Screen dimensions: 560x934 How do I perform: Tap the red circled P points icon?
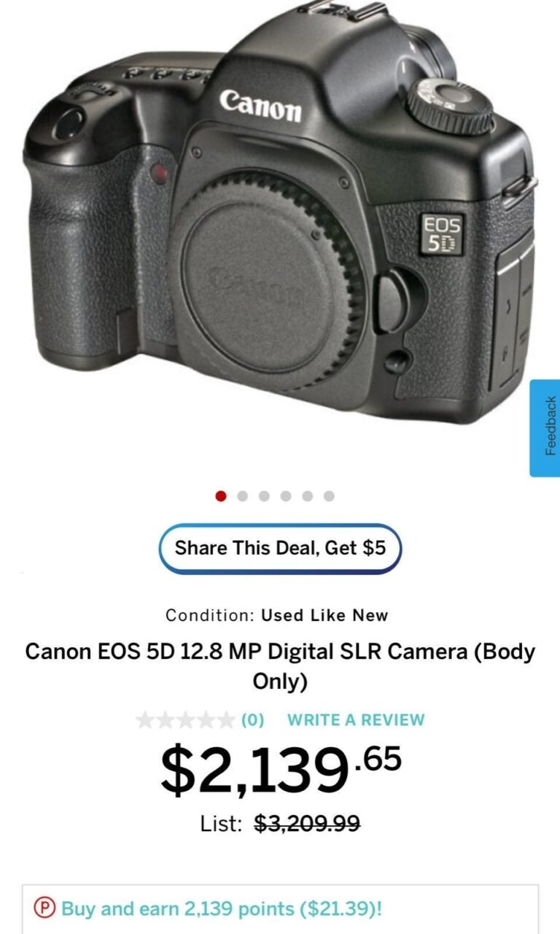(44, 908)
